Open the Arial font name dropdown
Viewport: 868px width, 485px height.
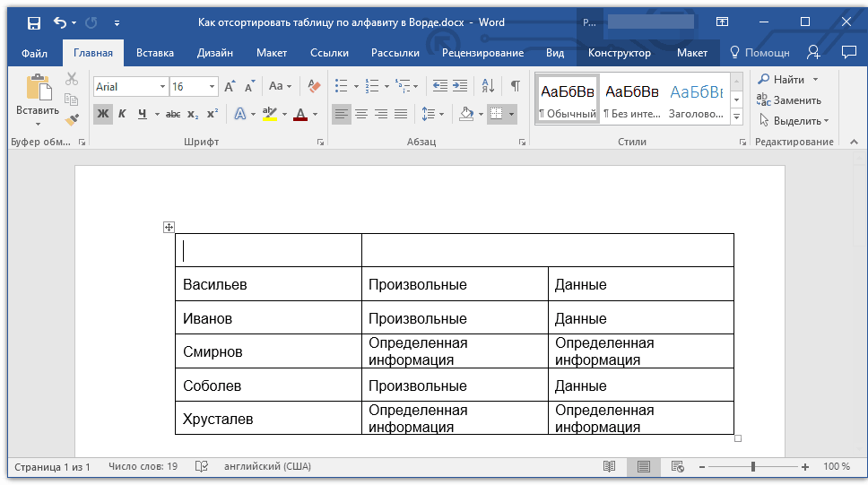(x=162, y=87)
